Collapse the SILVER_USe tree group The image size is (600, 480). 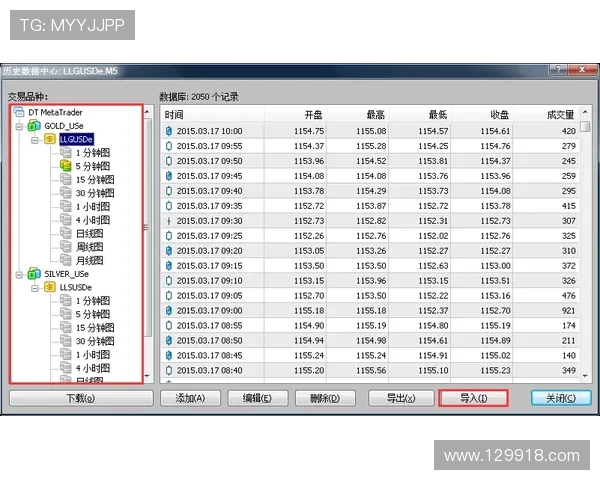(19, 274)
